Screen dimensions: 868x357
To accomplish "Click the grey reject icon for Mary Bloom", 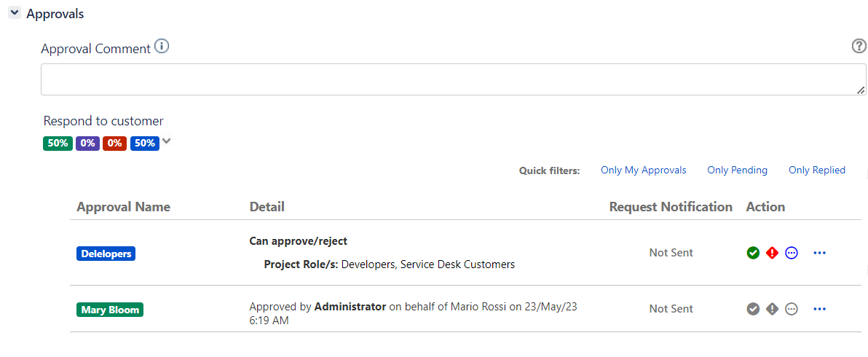I will (x=772, y=309).
